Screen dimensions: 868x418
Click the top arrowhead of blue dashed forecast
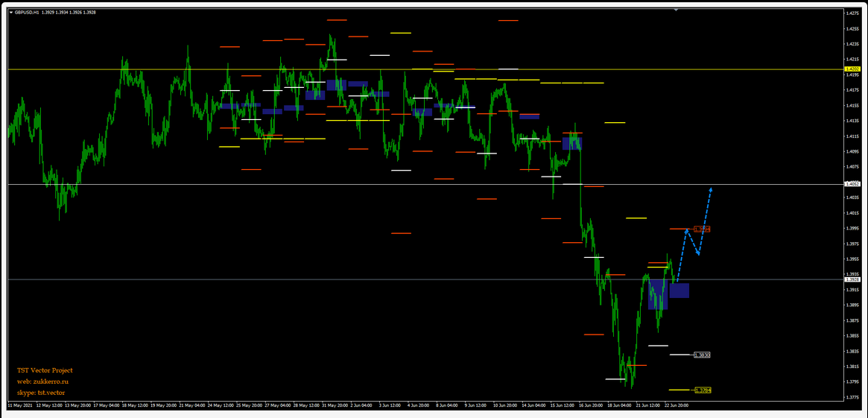pos(711,189)
